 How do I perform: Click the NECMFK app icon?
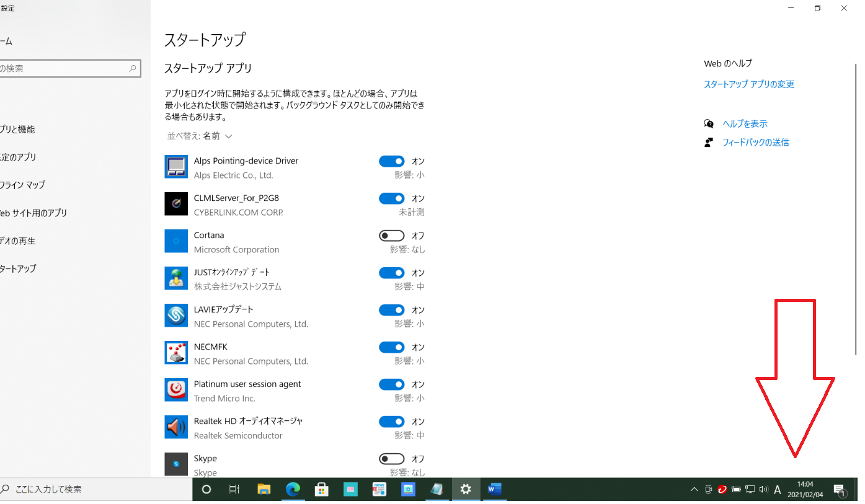pos(176,353)
